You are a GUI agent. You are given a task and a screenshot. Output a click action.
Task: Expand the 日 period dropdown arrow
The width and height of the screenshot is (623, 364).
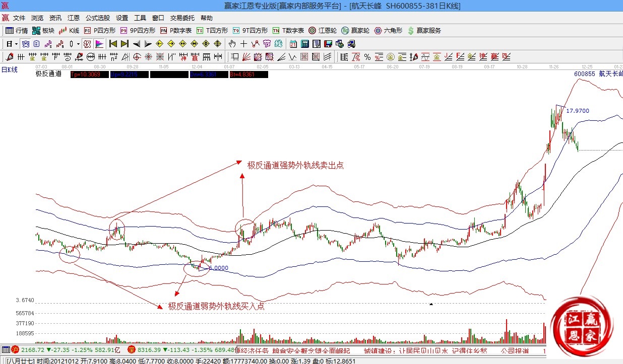click(x=16, y=44)
